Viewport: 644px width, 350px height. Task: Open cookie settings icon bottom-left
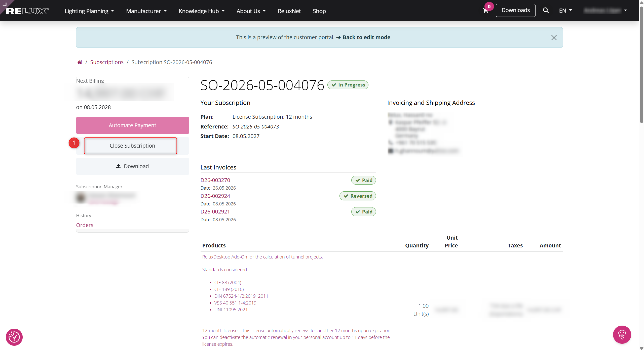(14, 337)
